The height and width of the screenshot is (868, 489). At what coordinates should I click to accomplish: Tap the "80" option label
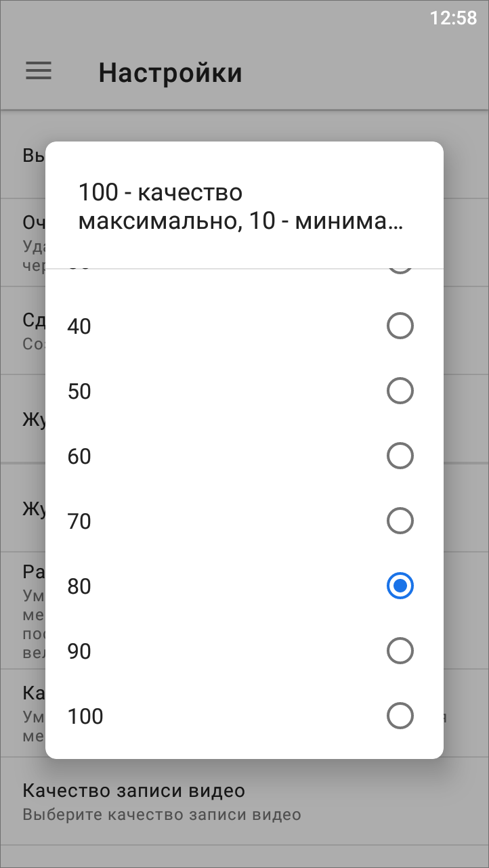[x=79, y=586]
